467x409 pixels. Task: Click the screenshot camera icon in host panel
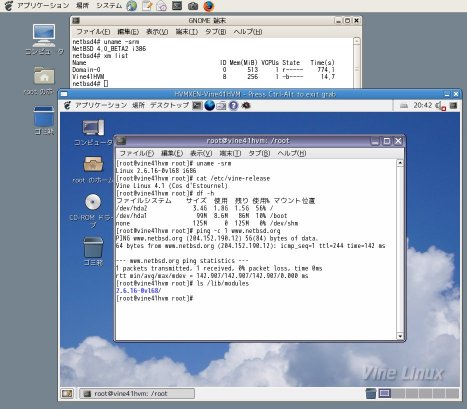coord(193,6)
